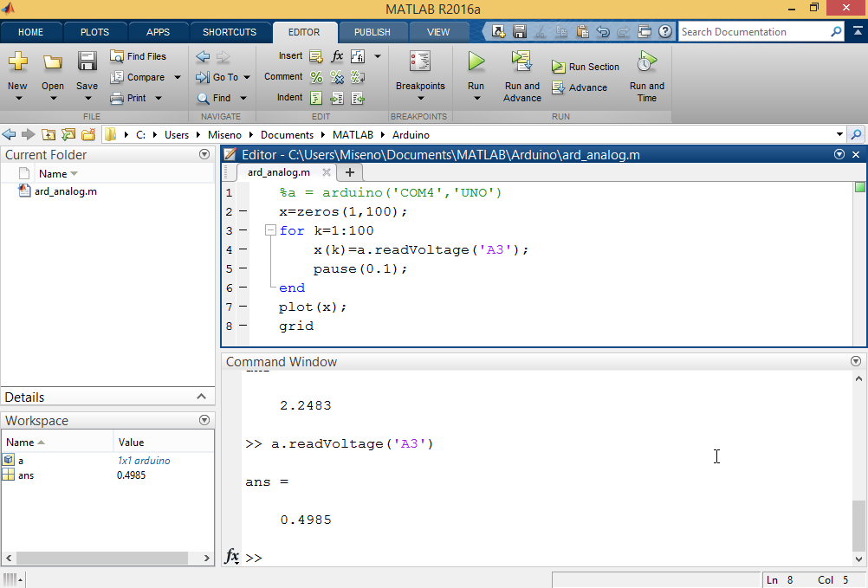Expand the Print dropdown arrow
The height and width of the screenshot is (588, 868).
(x=159, y=99)
